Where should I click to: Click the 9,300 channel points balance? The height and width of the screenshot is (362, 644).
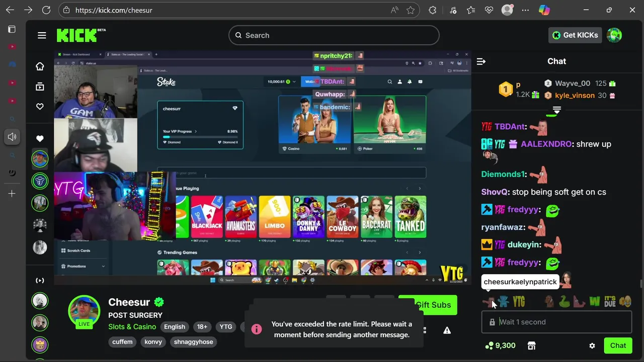point(500,345)
